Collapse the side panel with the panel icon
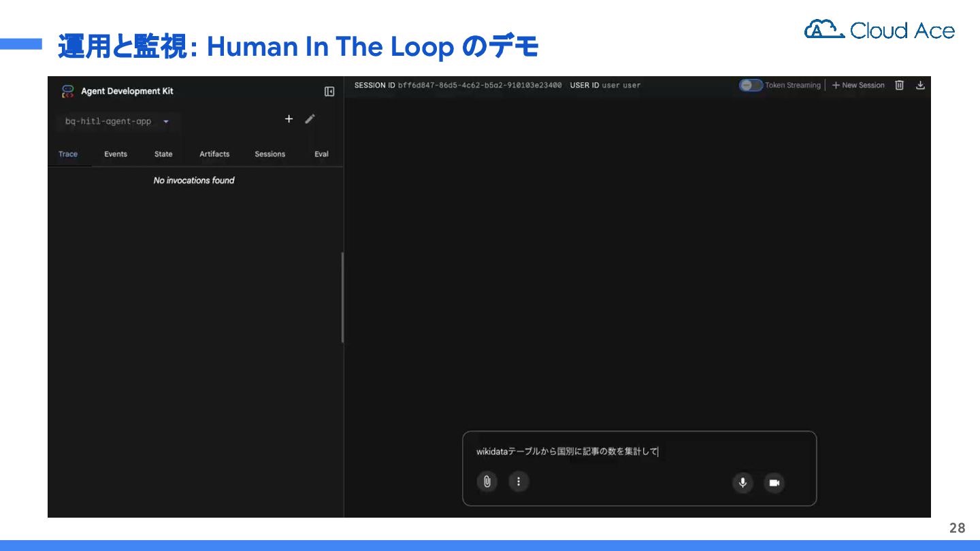The height and width of the screenshot is (551, 980). 329,91
